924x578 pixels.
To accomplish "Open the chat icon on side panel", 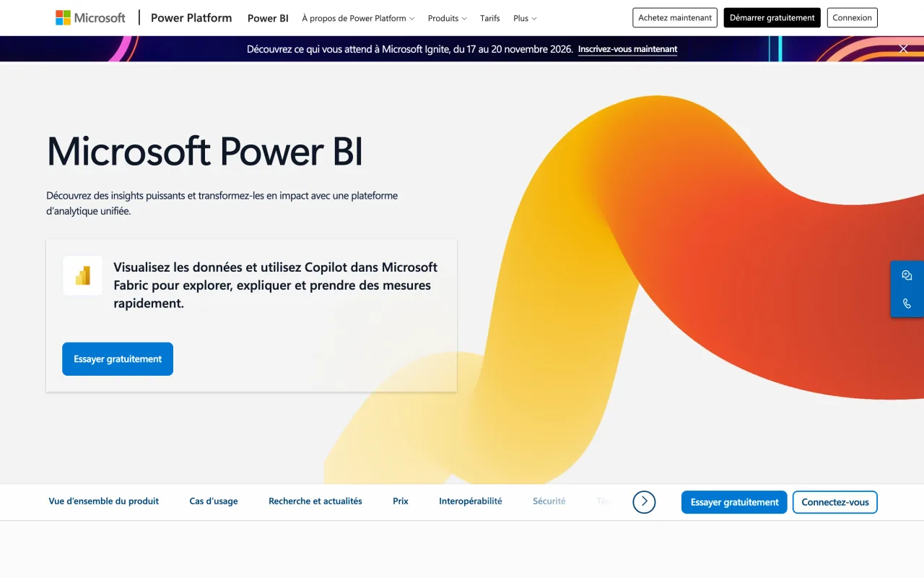I will coord(907,275).
